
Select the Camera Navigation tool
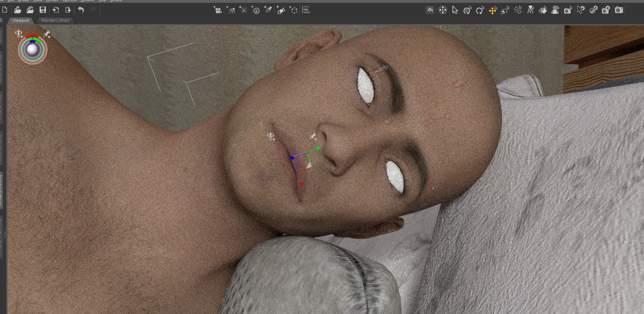point(443,10)
